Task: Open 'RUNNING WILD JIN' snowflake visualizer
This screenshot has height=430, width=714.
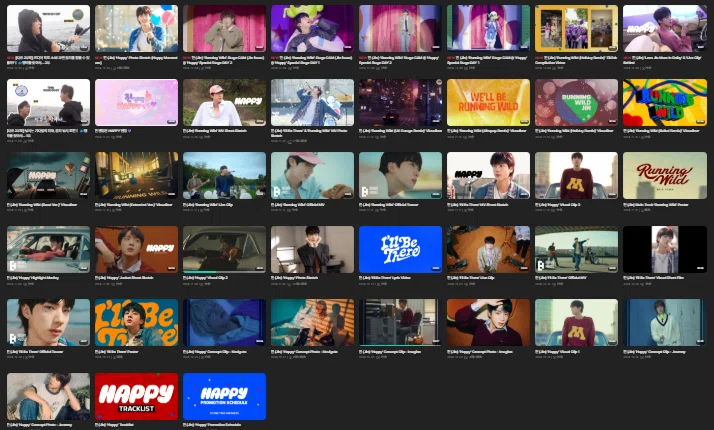Action: pyautogui.click(x=576, y=102)
